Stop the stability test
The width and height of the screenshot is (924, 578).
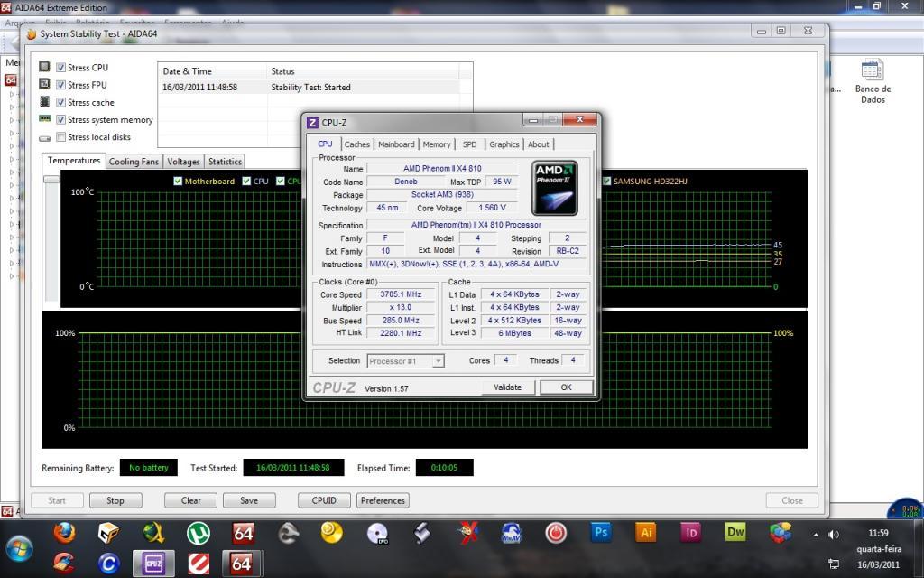[x=115, y=500]
